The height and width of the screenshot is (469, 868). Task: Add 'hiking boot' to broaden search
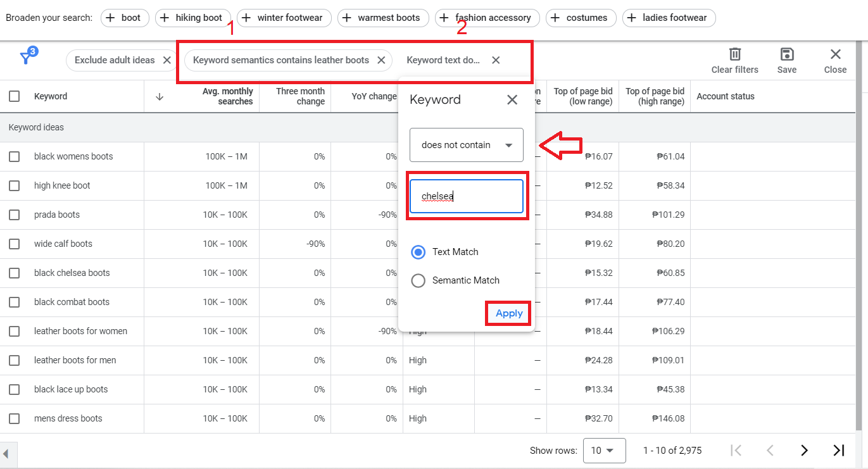click(193, 18)
